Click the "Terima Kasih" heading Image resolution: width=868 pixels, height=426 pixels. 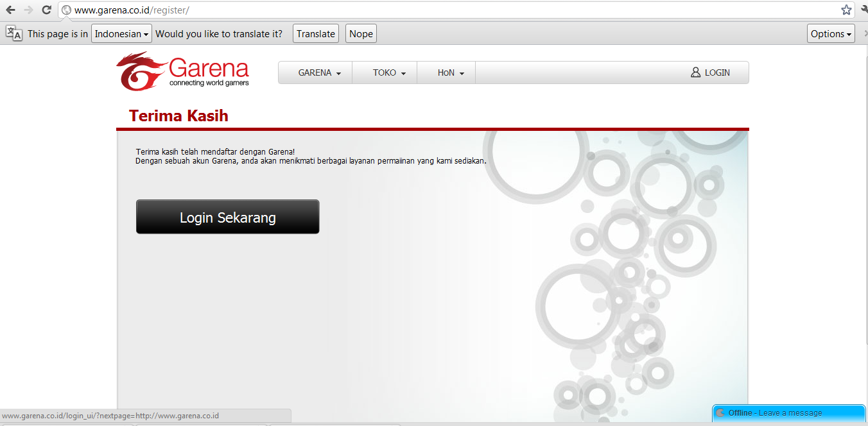pyautogui.click(x=178, y=115)
